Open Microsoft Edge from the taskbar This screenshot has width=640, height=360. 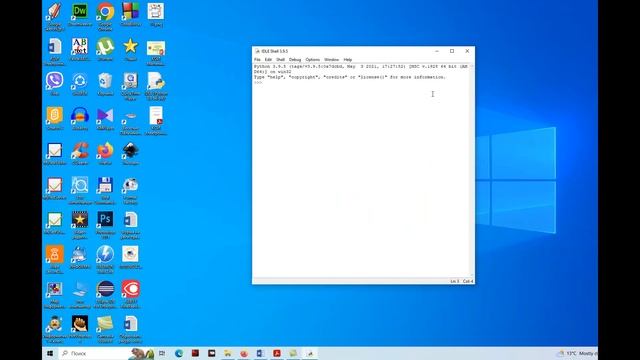point(179,353)
